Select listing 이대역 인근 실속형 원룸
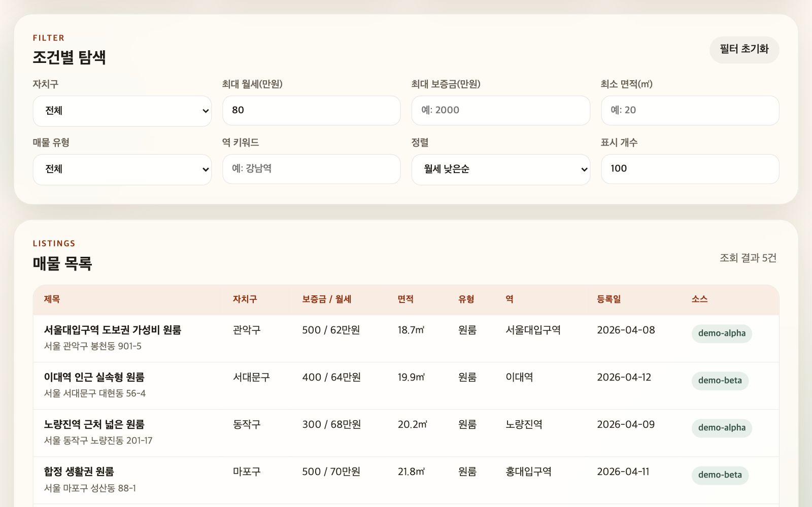Image resolution: width=812 pixels, height=507 pixels. point(94,377)
